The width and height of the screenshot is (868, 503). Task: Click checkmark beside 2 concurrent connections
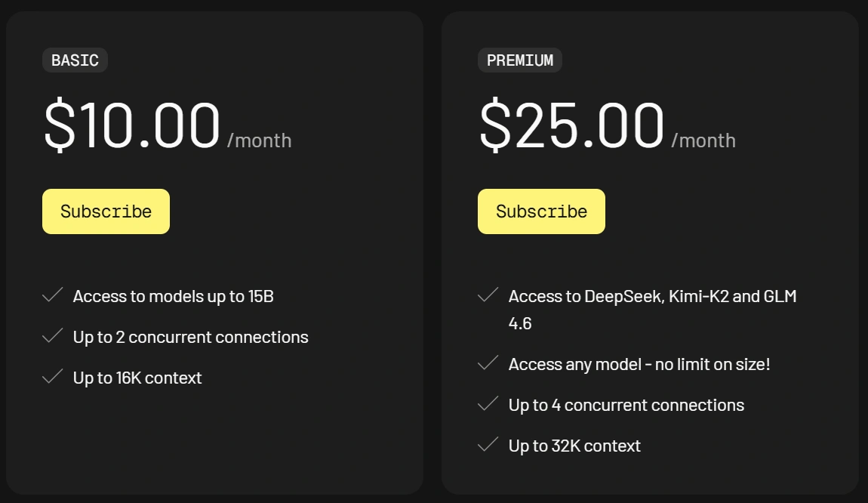click(52, 336)
